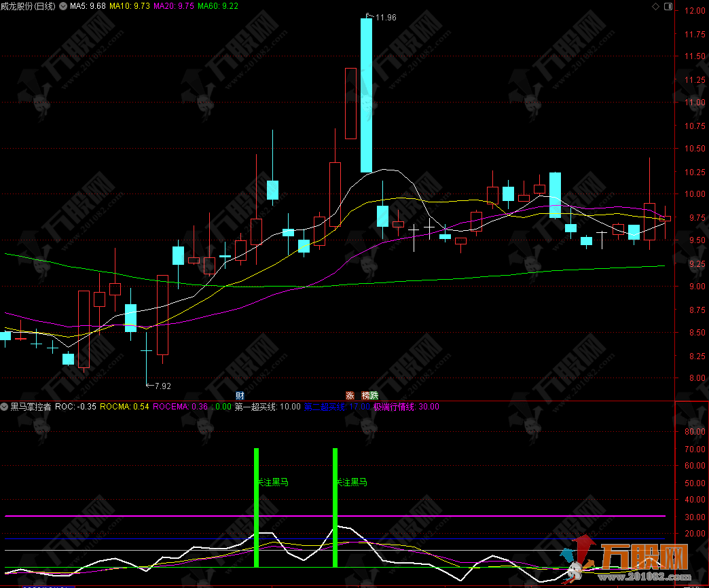The image size is (709, 588).
Task: Click the 30.00 indicator axis label
Action: (x=695, y=517)
